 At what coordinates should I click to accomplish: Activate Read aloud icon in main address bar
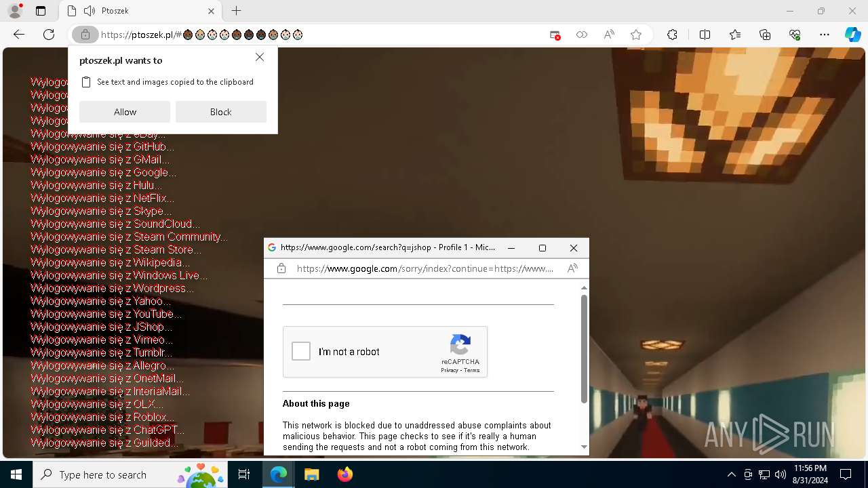click(x=609, y=35)
